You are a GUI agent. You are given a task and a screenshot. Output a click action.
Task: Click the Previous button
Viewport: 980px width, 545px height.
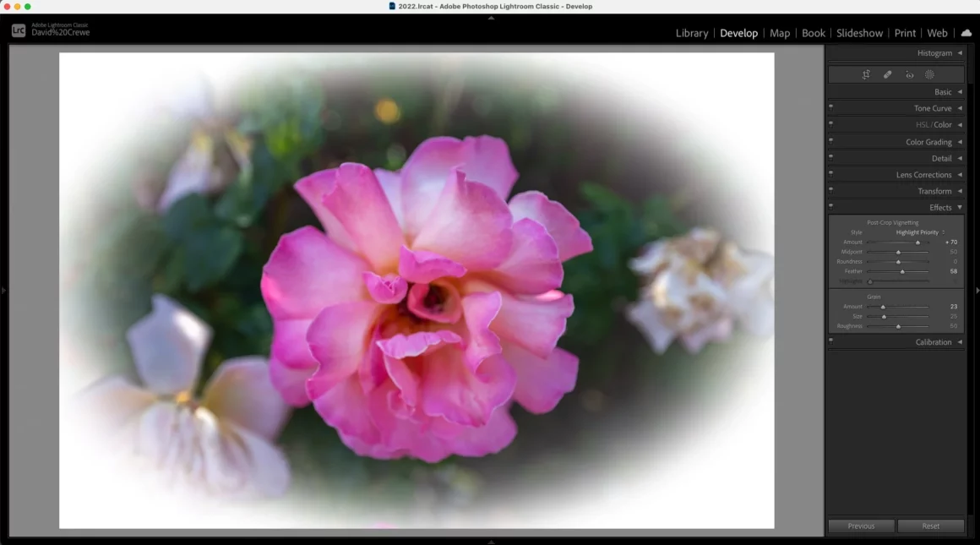pos(861,526)
